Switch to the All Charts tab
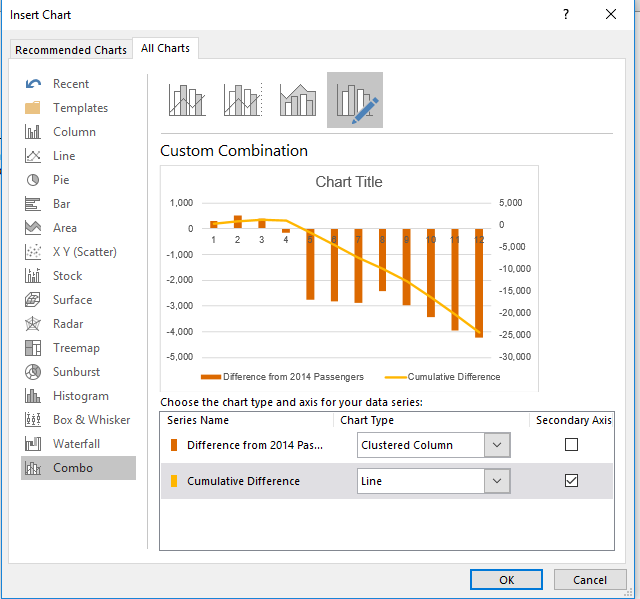 coord(167,48)
